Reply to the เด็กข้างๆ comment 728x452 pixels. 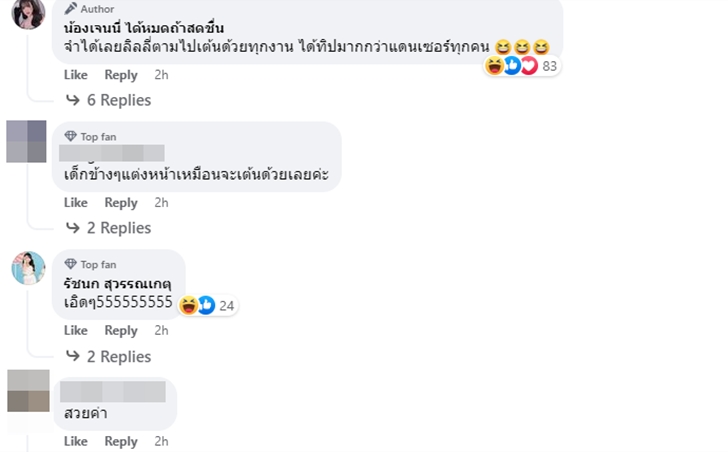[x=121, y=202]
